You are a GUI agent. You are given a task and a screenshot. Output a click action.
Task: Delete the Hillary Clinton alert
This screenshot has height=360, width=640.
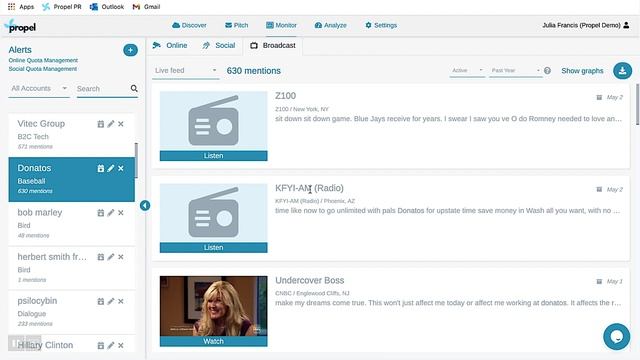point(121,345)
